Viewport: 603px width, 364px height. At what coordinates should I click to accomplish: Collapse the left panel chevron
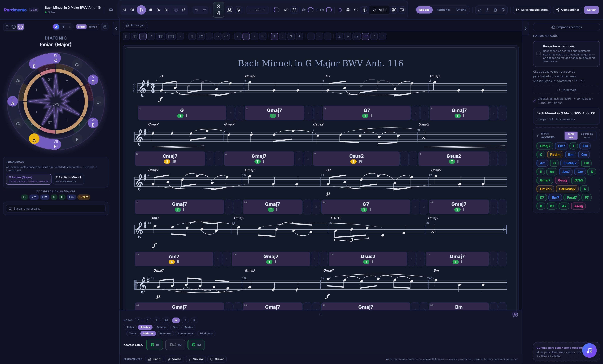point(116,29)
